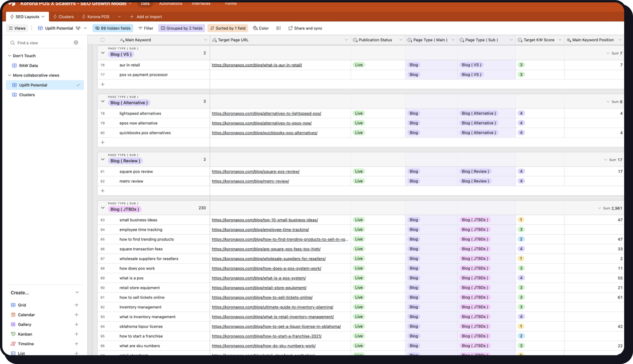Open the Sorted by 1 field settings
Screen dimensions: 633x364
point(228,28)
